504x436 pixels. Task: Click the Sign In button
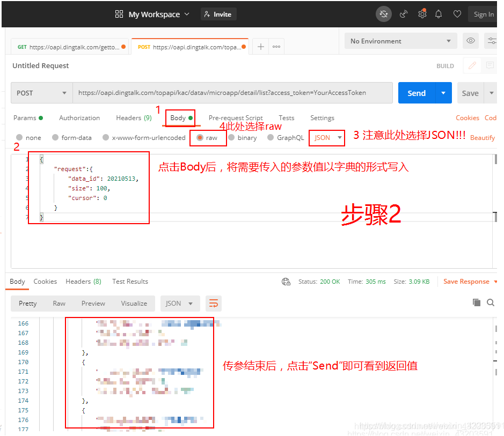pos(483,14)
